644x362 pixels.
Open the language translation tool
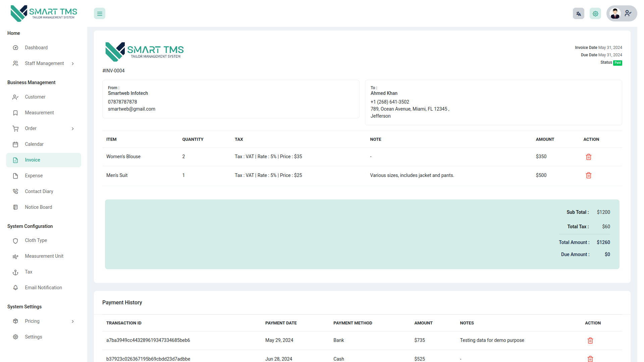click(578, 13)
